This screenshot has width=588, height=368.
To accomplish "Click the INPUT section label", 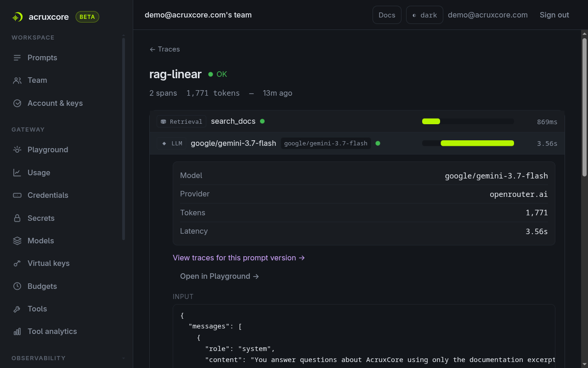I will (183, 297).
